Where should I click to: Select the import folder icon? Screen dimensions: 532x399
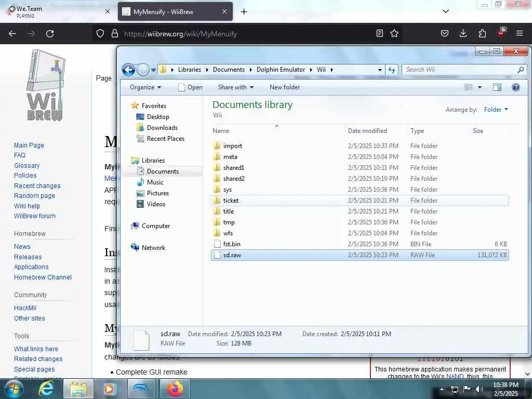(x=217, y=146)
